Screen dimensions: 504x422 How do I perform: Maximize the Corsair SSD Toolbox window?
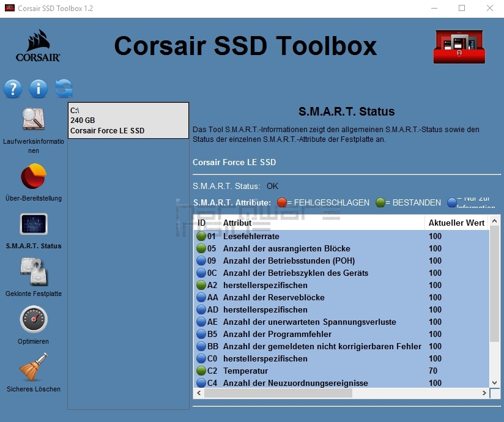tap(462, 8)
